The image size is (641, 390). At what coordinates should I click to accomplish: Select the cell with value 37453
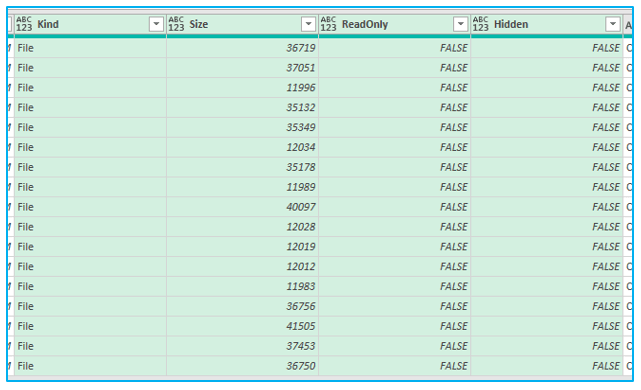[242, 346]
